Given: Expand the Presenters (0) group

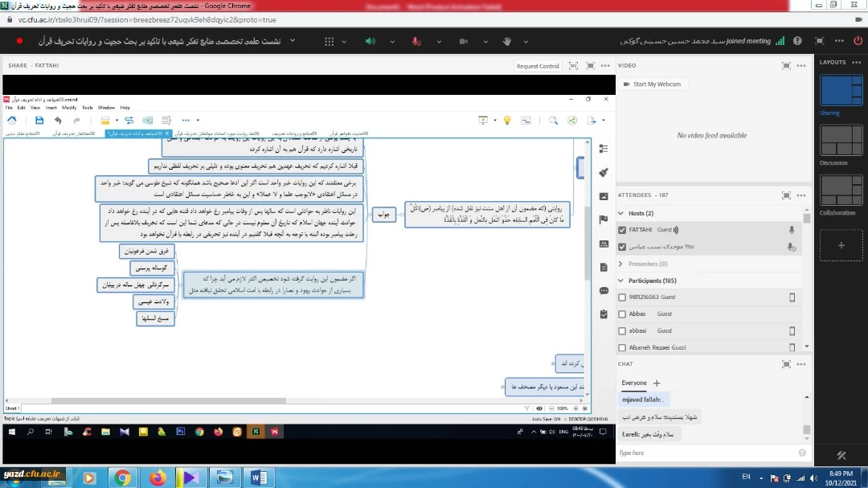Looking at the screenshot, I should click(620, 264).
